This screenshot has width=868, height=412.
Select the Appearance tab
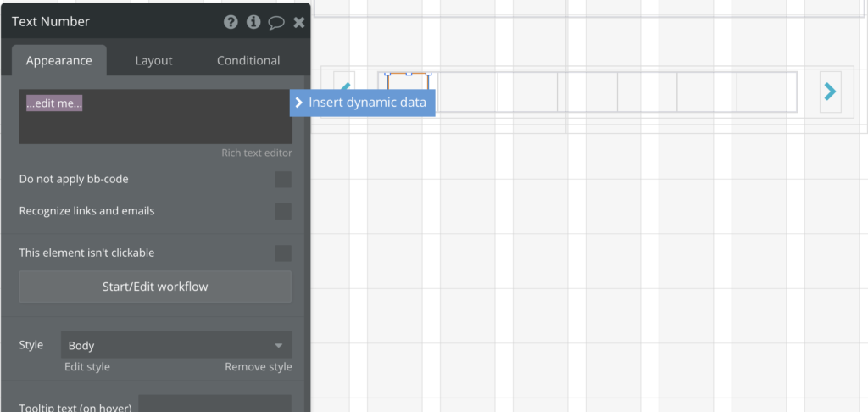(x=58, y=61)
